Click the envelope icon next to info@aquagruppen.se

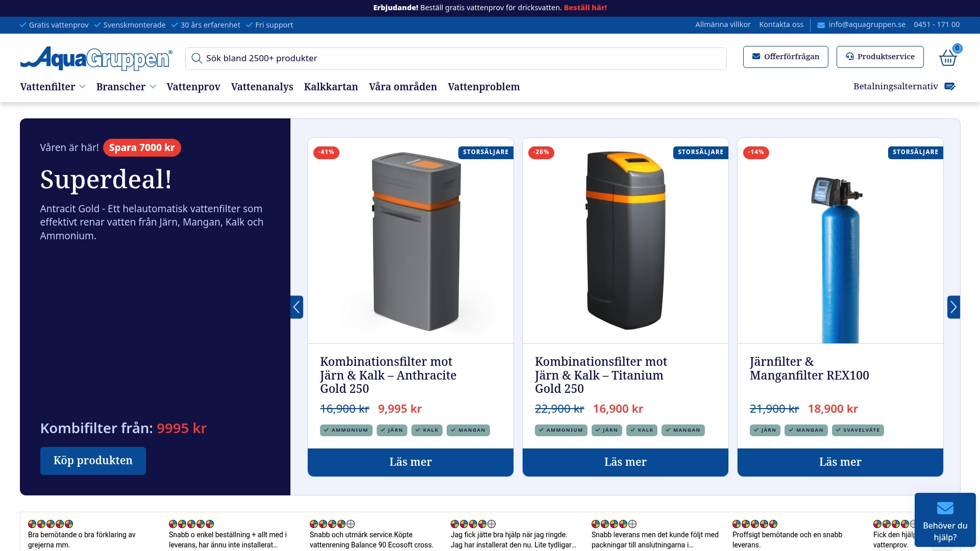click(821, 24)
